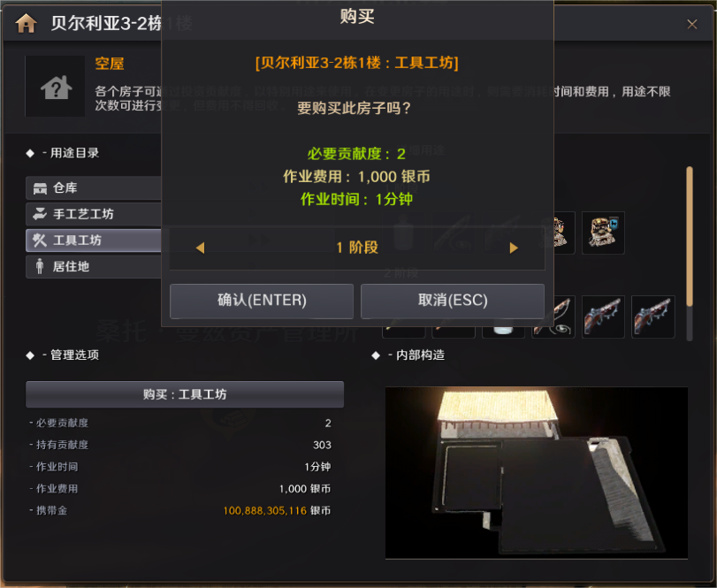
Task: Cancel purchase with 取消(ESC) button
Action: click(x=453, y=301)
